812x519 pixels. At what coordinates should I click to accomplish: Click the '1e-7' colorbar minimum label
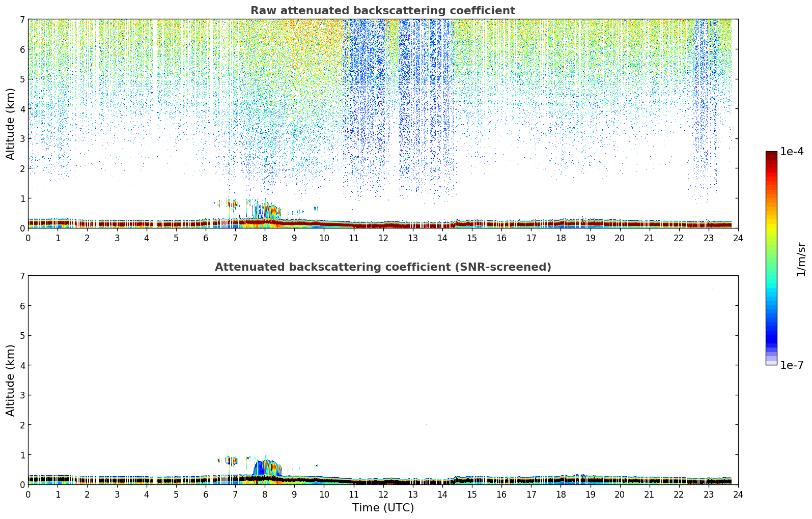(x=792, y=365)
